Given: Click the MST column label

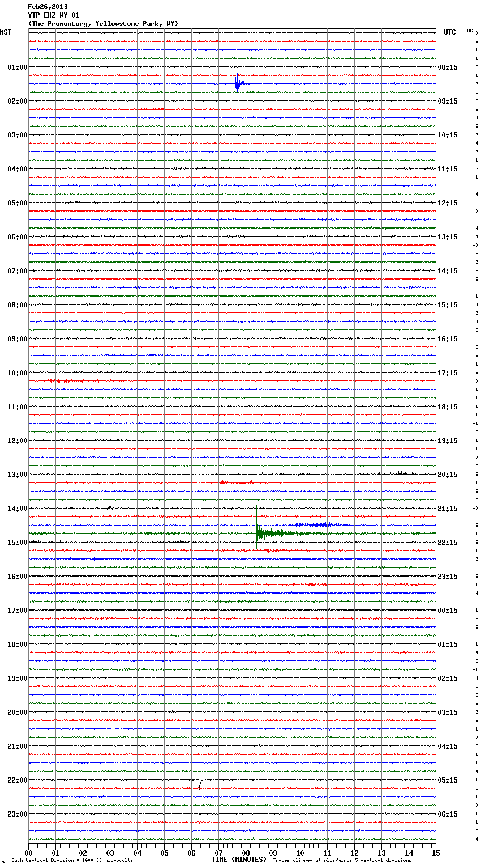Looking at the screenshot, I should 6,32.
